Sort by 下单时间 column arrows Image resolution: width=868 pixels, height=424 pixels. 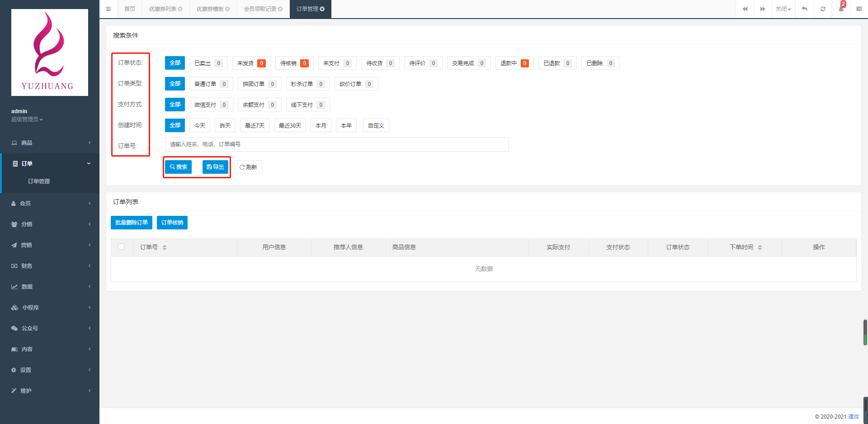click(760, 248)
